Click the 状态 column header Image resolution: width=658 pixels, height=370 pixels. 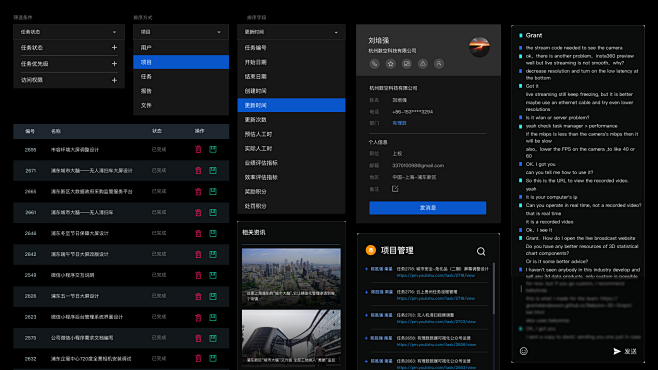pyautogui.click(x=157, y=131)
